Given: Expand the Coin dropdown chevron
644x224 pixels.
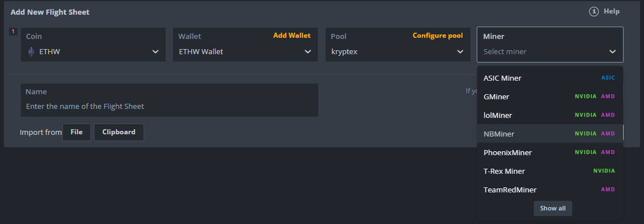Looking at the screenshot, I should coord(155,51).
